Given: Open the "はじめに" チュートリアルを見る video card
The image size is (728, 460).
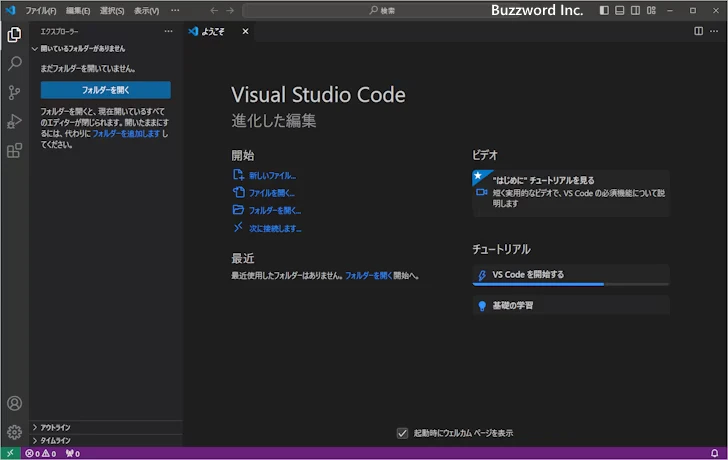Looking at the screenshot, I should (571, 193).
